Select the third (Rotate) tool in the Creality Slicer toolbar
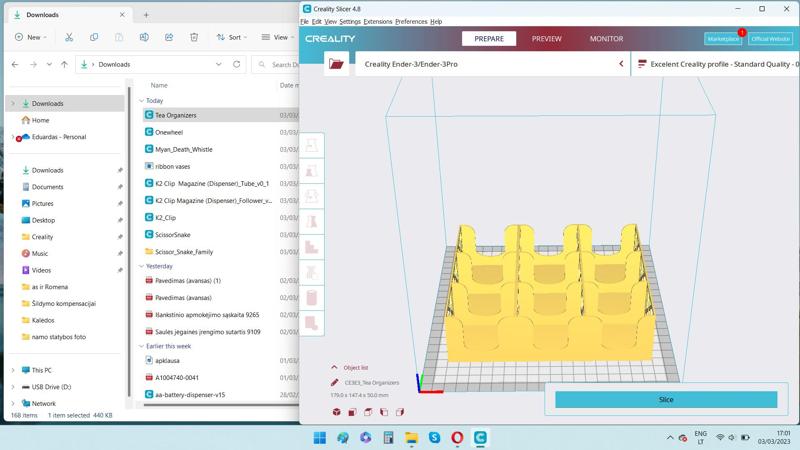The height and width of the screenshot is (450, 800). click(312, 196)
